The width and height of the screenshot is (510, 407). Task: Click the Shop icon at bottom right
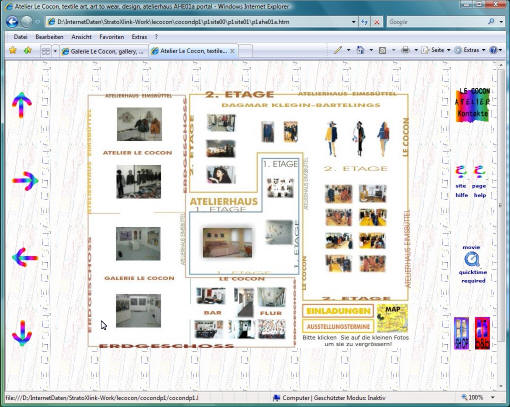click(x=462, y=333)
